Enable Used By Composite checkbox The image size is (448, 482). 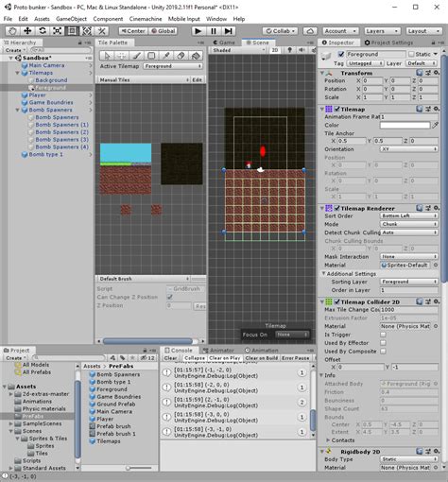383,351
